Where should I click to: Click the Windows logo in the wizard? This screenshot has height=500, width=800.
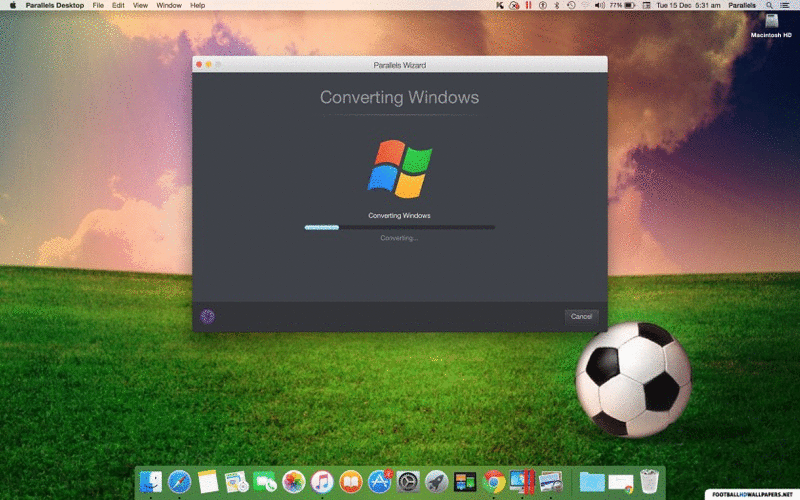point(399,169)
